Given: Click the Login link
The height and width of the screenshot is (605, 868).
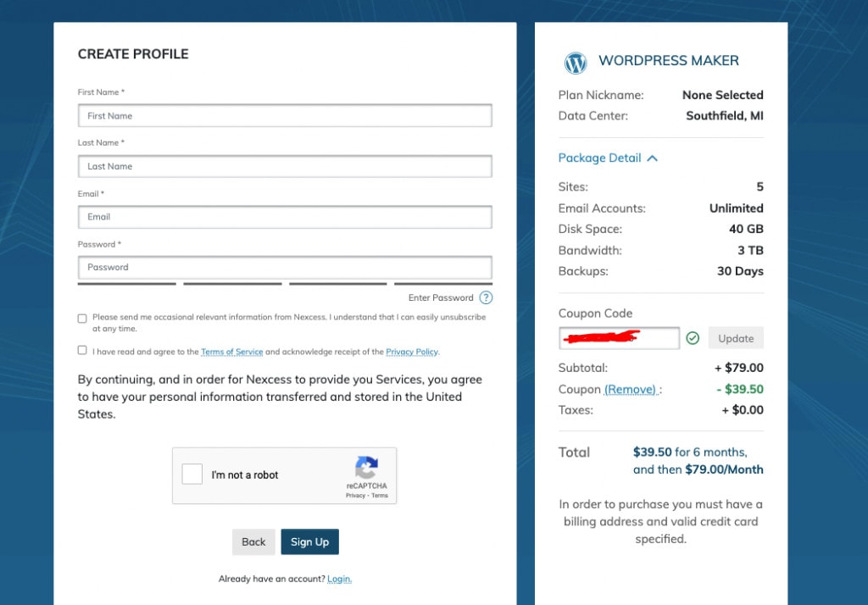Looking at the screenshot, I should click(339, 579).
